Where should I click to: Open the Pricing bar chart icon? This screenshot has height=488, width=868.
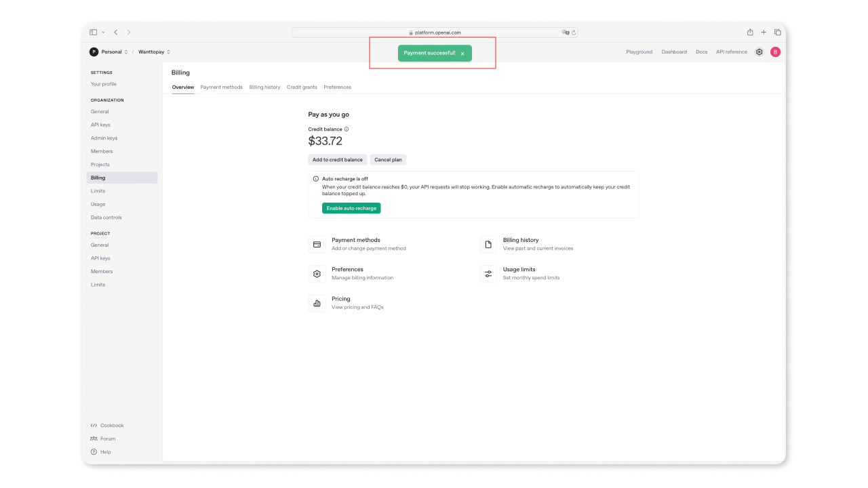(317, 303)
